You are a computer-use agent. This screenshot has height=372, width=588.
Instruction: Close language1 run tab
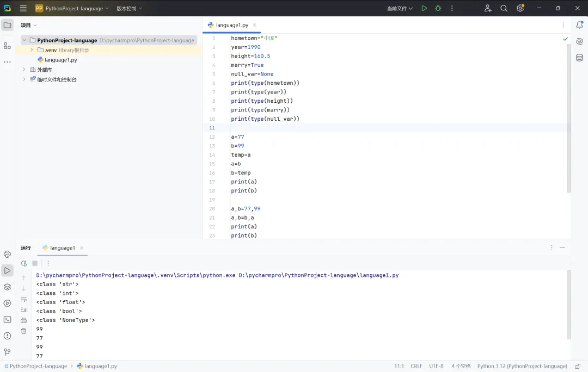pos(82,248)
